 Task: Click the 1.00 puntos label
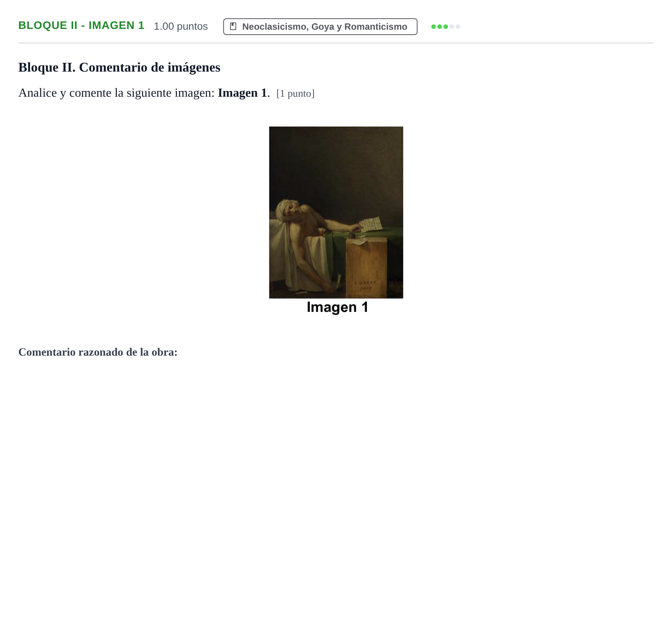point(181,26)
